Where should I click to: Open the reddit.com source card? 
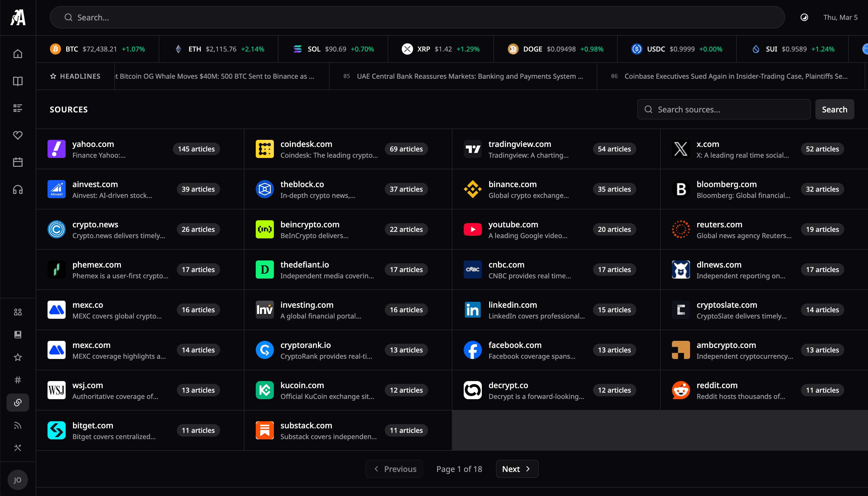[762, 390]
